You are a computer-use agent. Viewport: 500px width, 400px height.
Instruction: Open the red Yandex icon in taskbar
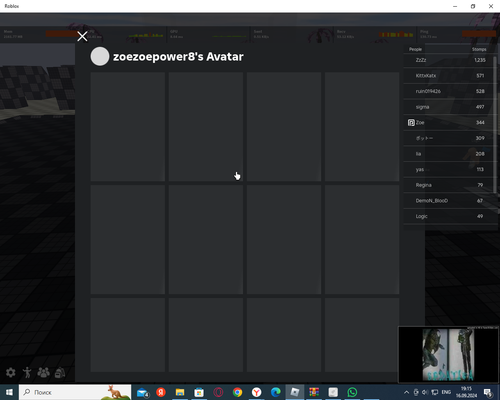161,392
